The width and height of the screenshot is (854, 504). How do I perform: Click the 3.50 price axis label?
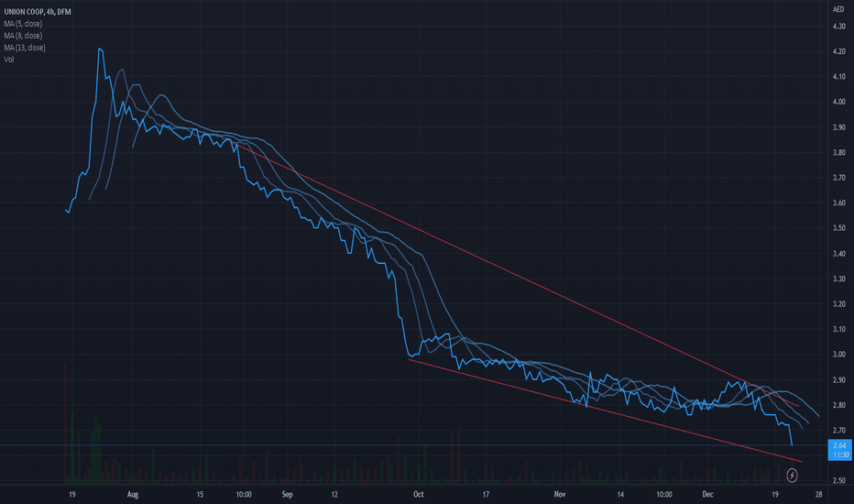tap(839, 228)
